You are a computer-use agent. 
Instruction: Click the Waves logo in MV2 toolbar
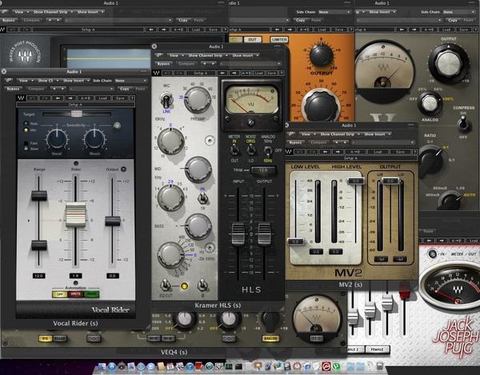(289, 152)
